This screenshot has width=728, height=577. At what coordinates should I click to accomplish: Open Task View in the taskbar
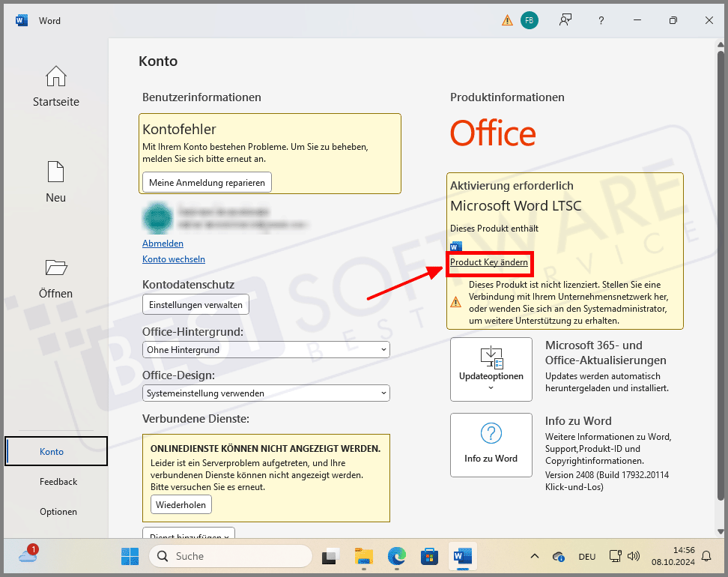330,556
